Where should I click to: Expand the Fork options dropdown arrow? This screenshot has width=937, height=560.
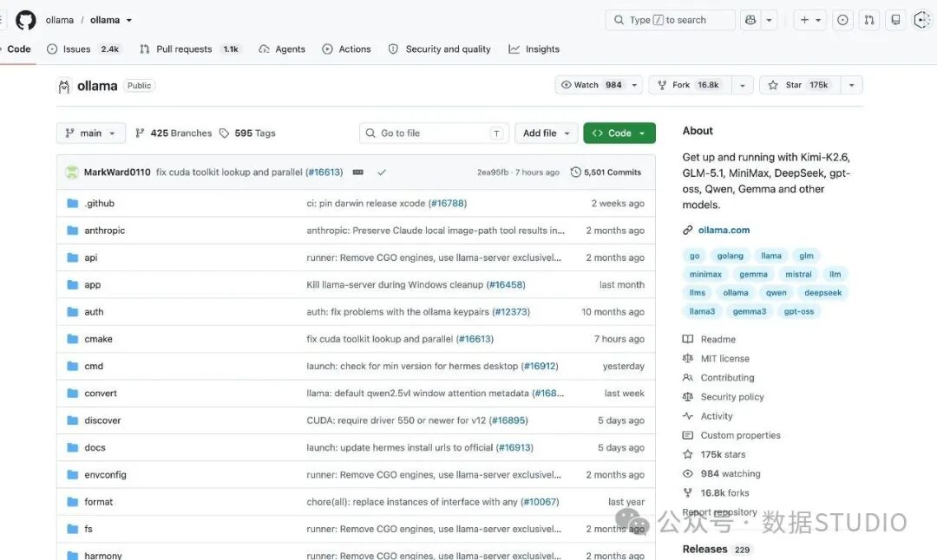[x=742, y=85]
